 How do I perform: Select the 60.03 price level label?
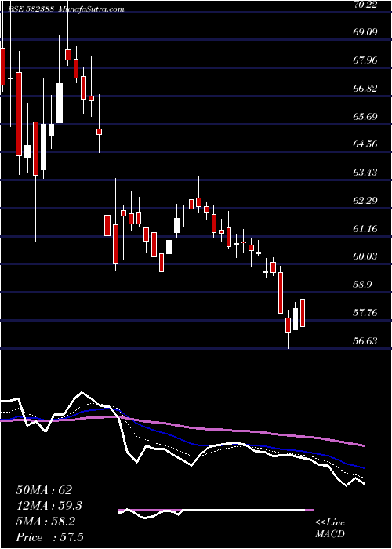[x=364, y=256]
